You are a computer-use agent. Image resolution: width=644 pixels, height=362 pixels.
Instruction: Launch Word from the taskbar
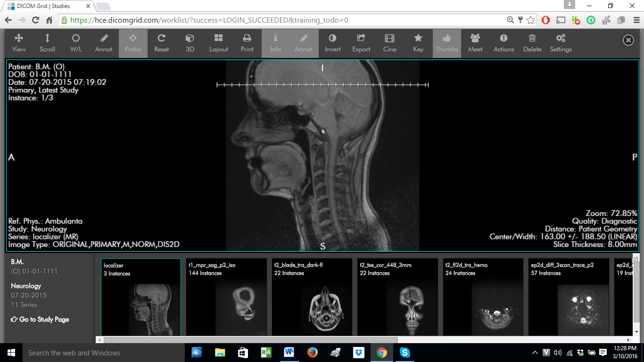click(x=289, y=353)
